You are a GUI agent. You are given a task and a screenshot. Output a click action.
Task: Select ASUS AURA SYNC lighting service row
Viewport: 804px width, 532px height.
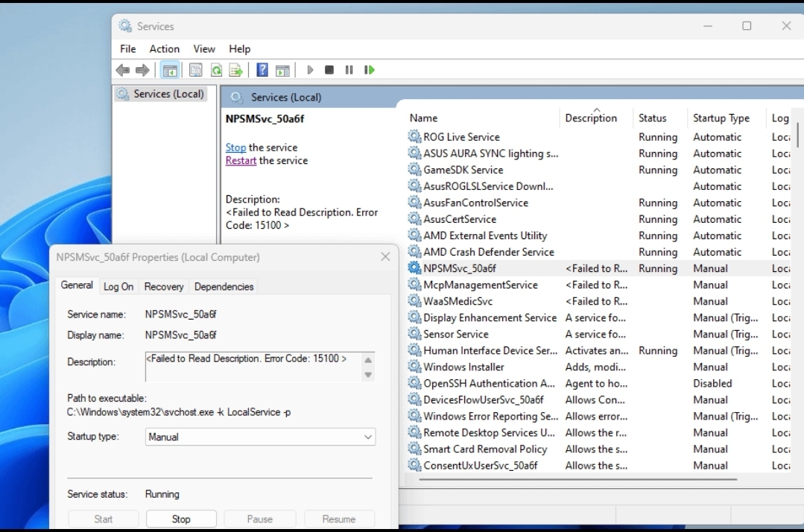[599, 153]
